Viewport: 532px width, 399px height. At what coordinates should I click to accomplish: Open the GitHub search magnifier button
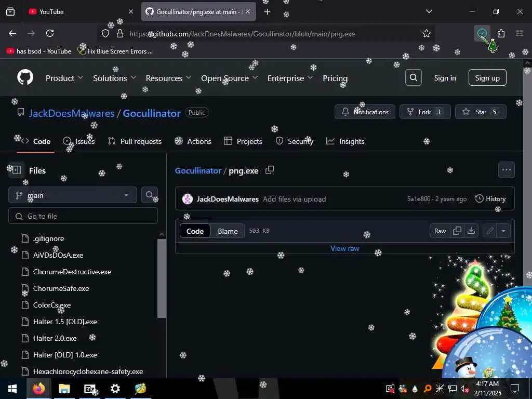[413, 78]
